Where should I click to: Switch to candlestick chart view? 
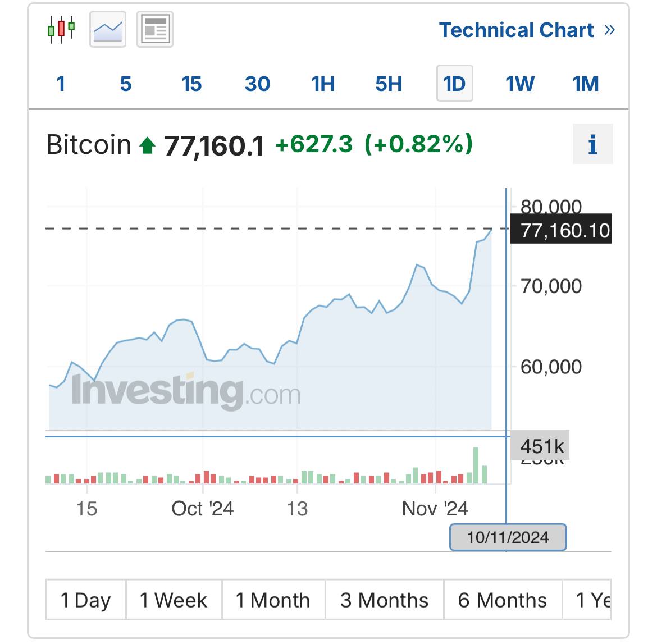61,29
